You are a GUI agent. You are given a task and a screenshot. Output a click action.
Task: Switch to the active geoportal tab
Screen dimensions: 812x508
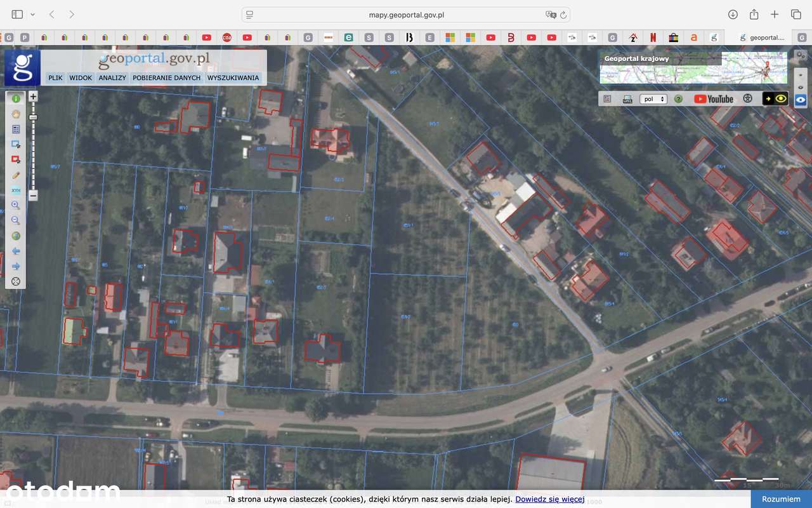coord(762,37)
